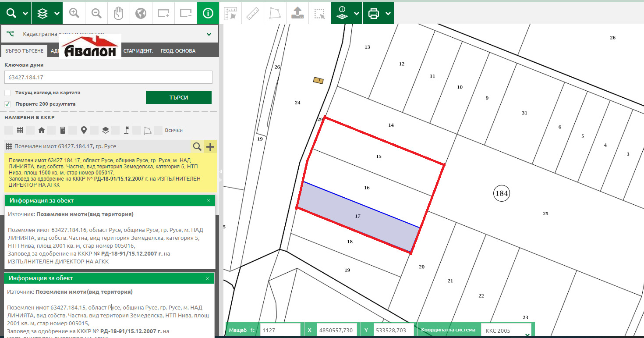
Task: Click the 'Ключови думи' search input field
Action: coord(108,77)
